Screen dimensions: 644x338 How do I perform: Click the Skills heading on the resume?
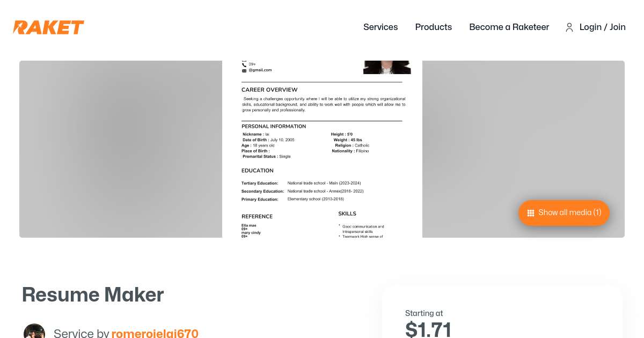[347, 214]
